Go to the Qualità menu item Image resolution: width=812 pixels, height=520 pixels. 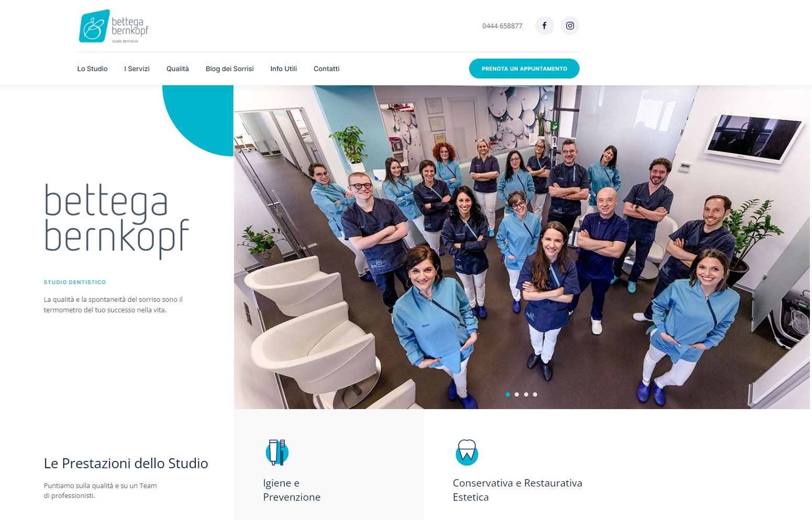pyautogui.click(x=177, y=69)
